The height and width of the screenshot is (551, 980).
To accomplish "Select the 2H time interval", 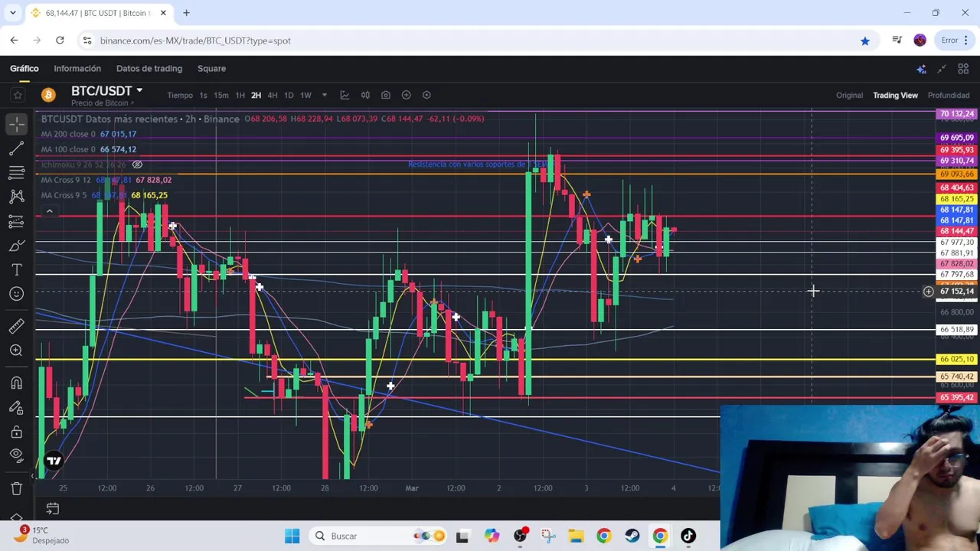I will coord(256,96).
